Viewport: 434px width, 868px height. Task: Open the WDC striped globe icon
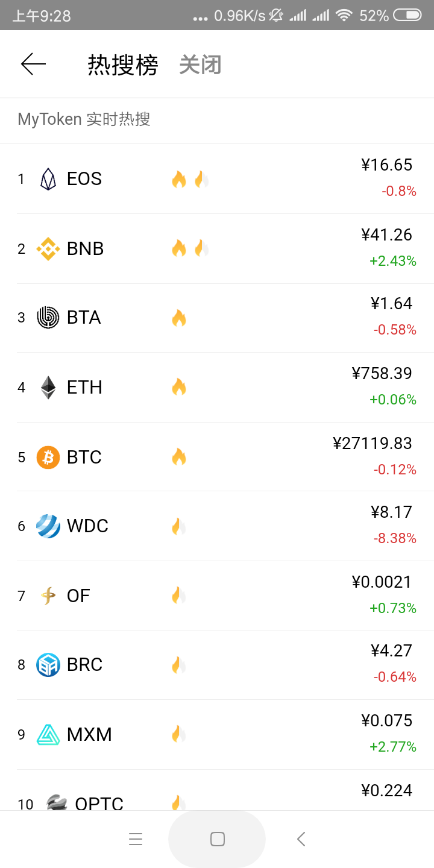48,526
